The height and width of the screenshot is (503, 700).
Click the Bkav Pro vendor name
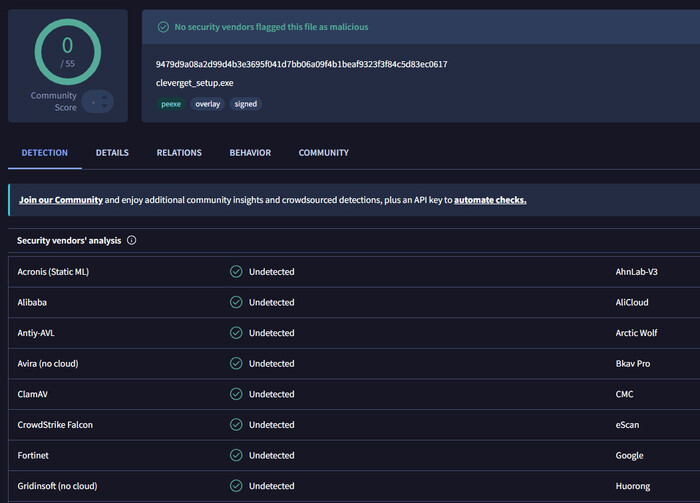coord(633,364)
